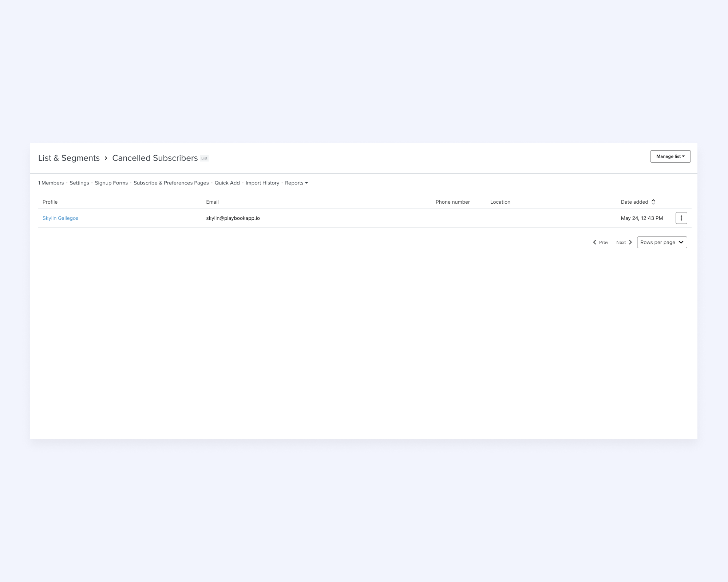Open Skylin Gallegos profile link
The height and width of the screenshot is (582, 728).
click(x=60, y=218)
